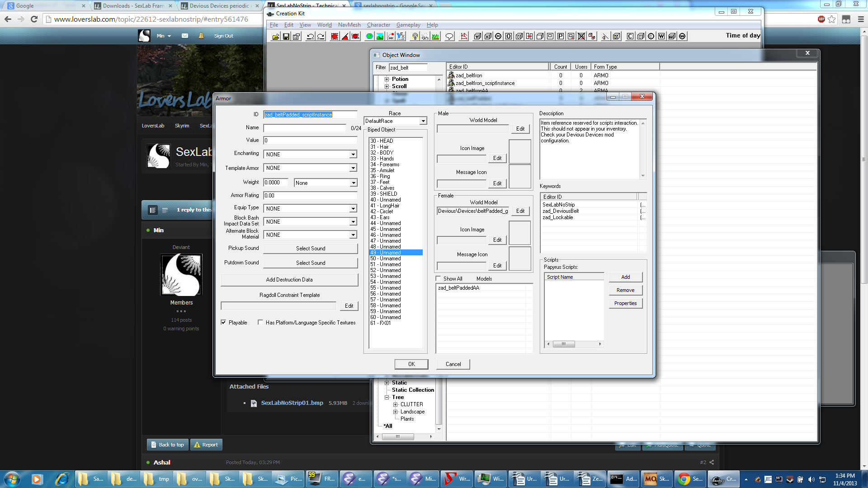Toggle the HK Havok toolbar icon

click(390, 36)
